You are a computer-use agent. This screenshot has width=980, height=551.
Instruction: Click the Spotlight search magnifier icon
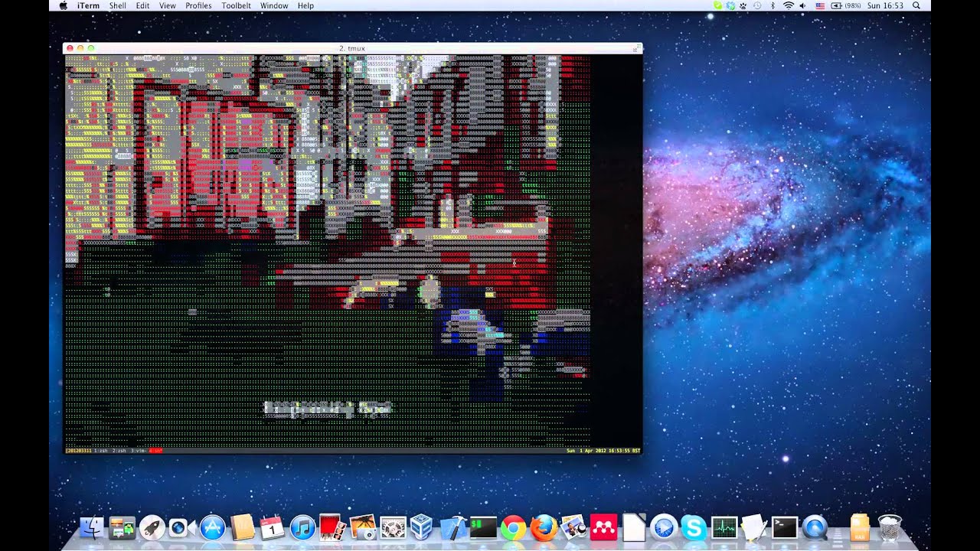pyautogui.click(x=916, y=5)
